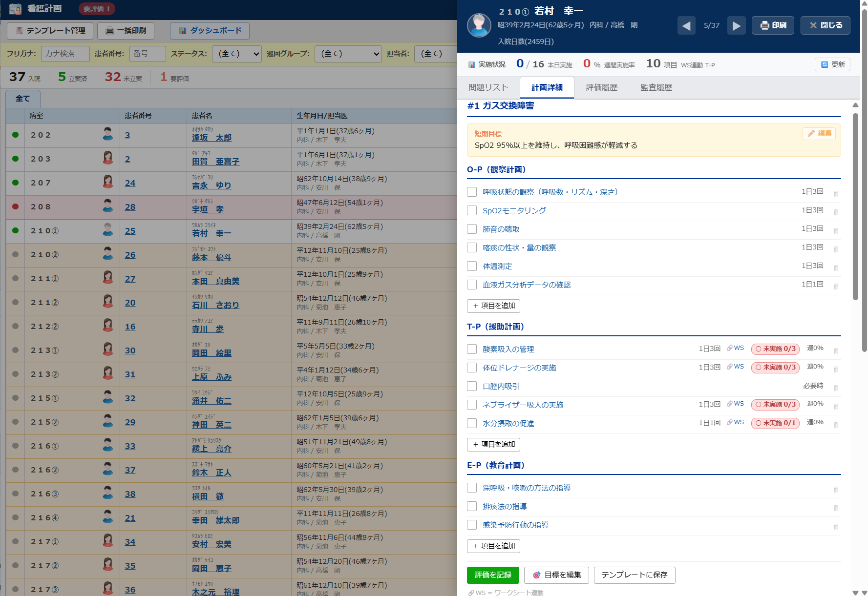868x596 pixels.
Task: Click trash icon for 排痰法の指導
Action: click(835, 508)
